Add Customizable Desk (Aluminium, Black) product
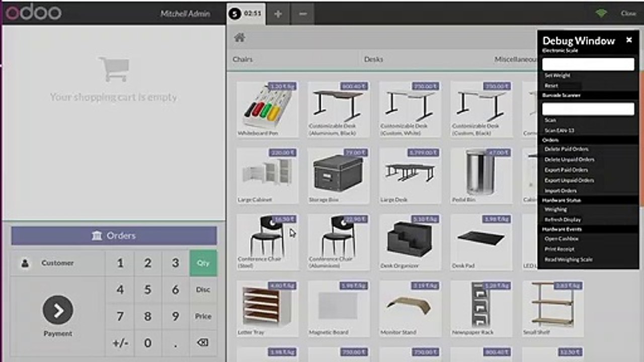 [x=339, y=110]
